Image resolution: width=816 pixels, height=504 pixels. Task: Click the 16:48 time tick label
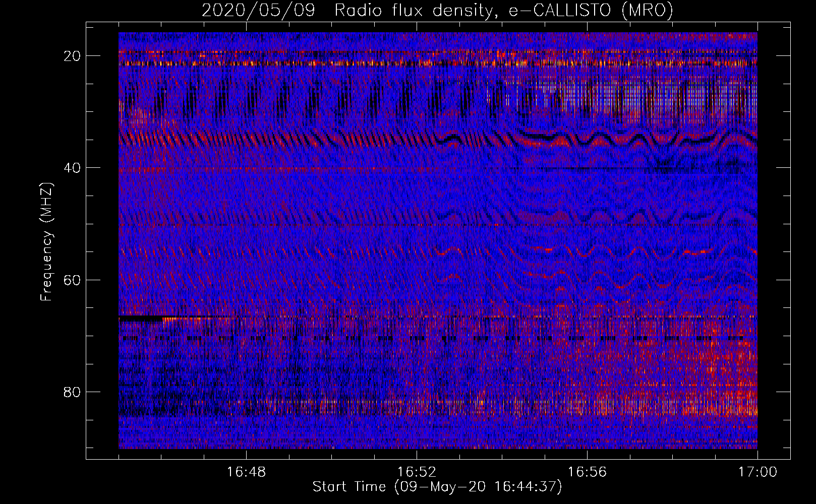pos(246,472)
